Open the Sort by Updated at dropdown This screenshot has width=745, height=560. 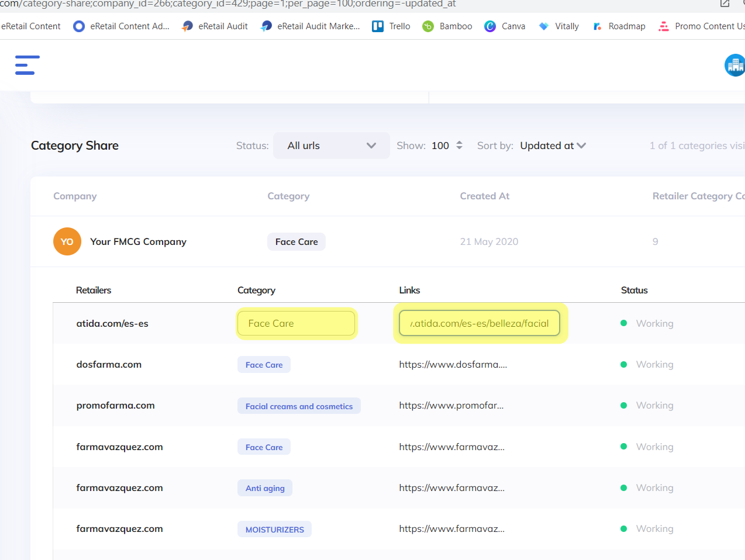(x=553, y=146)
